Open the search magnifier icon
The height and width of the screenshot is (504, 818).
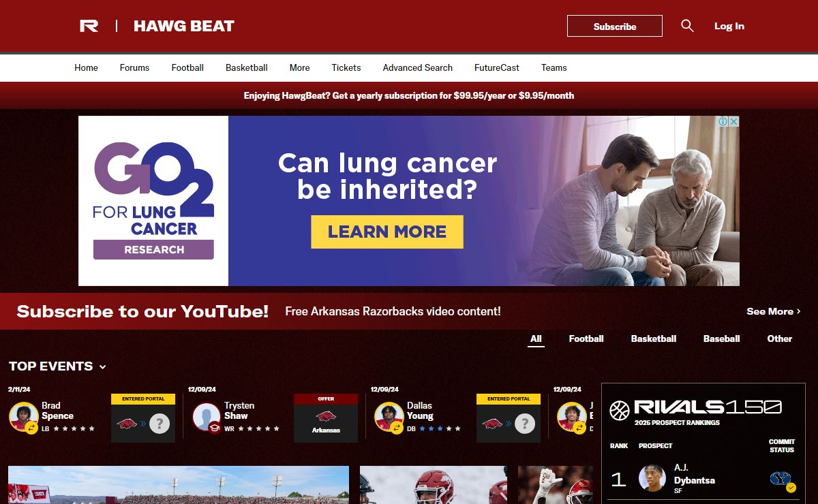pyautogui.click(x=687, y=26)
